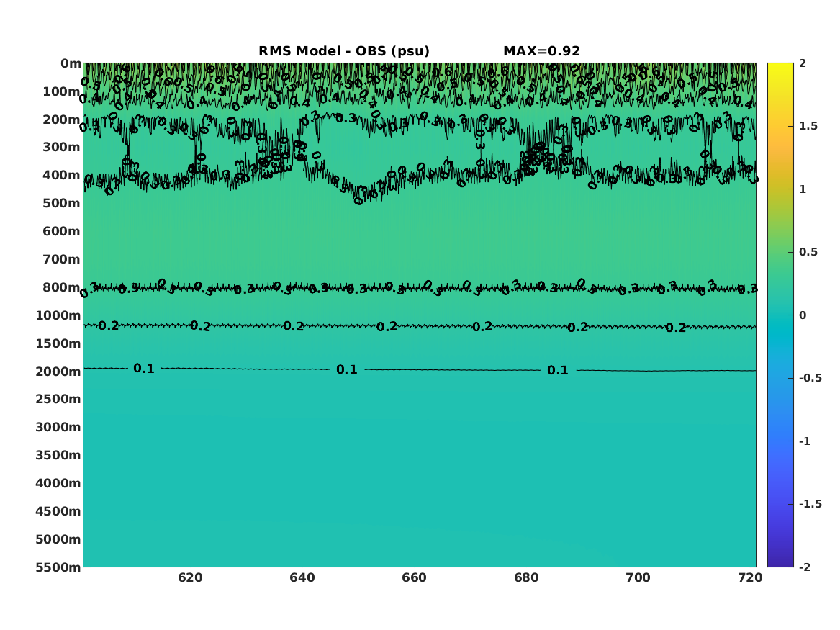840x630 pixels.
Task: Select the colorbar tick label '-1.5'
Action: point(810,504)
